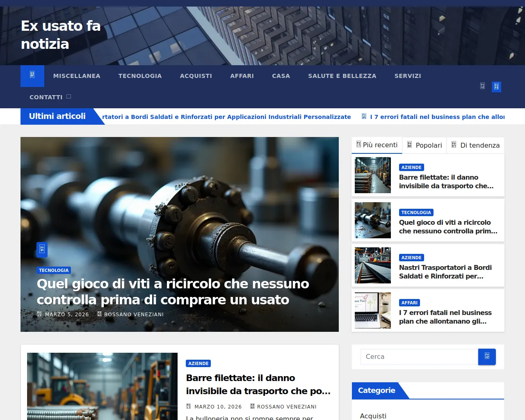Open the Nastri Trasportatori article thumbnail
The width and height of the screenshot is (525, 420).
coord(372,265)
